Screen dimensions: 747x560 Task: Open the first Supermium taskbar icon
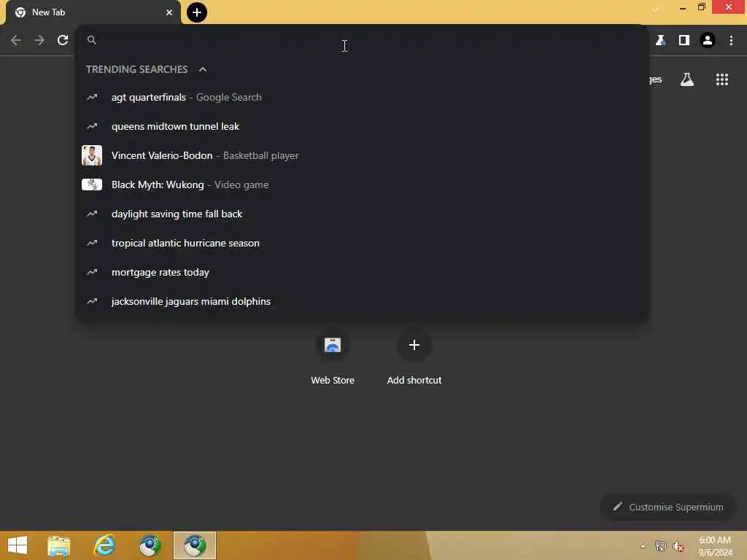(x=150, y=545)
